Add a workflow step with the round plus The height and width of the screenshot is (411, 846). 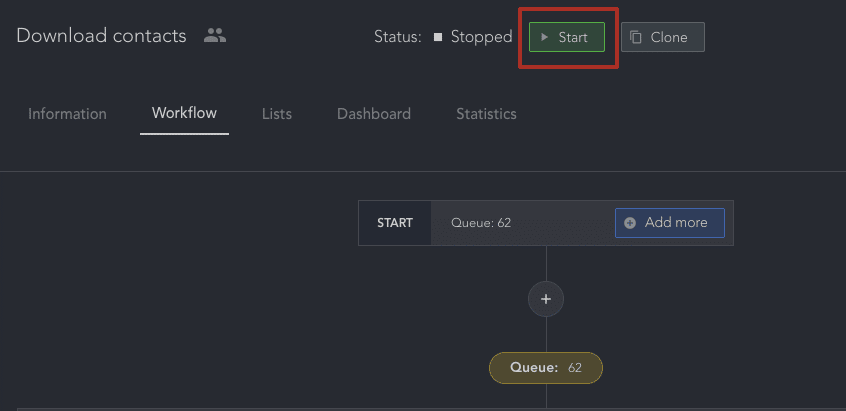(546, 299)
